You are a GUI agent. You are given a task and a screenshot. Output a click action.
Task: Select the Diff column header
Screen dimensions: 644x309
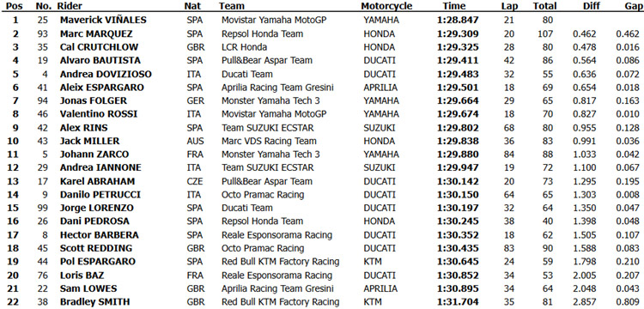[589, 6]
